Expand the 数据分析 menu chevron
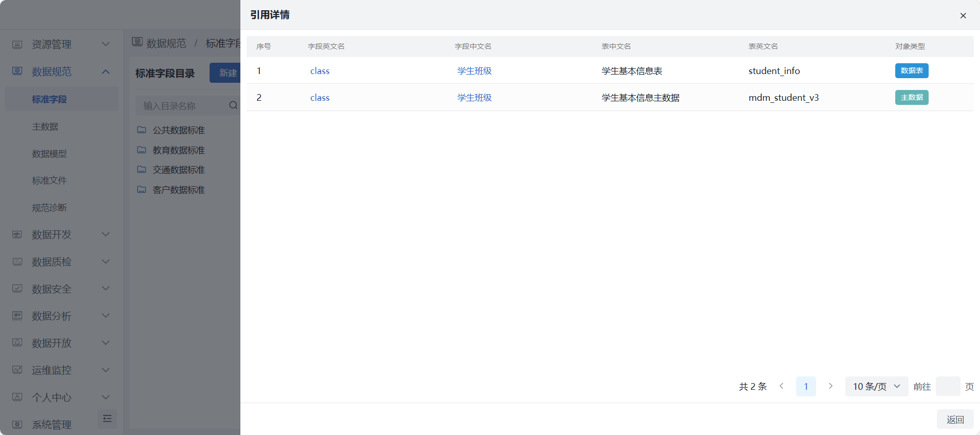 [106, 316]
